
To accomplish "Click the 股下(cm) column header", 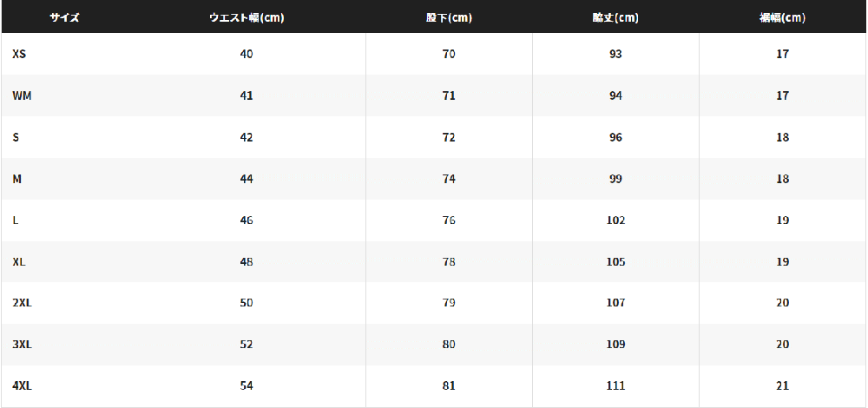I will (x=449, y=17).
